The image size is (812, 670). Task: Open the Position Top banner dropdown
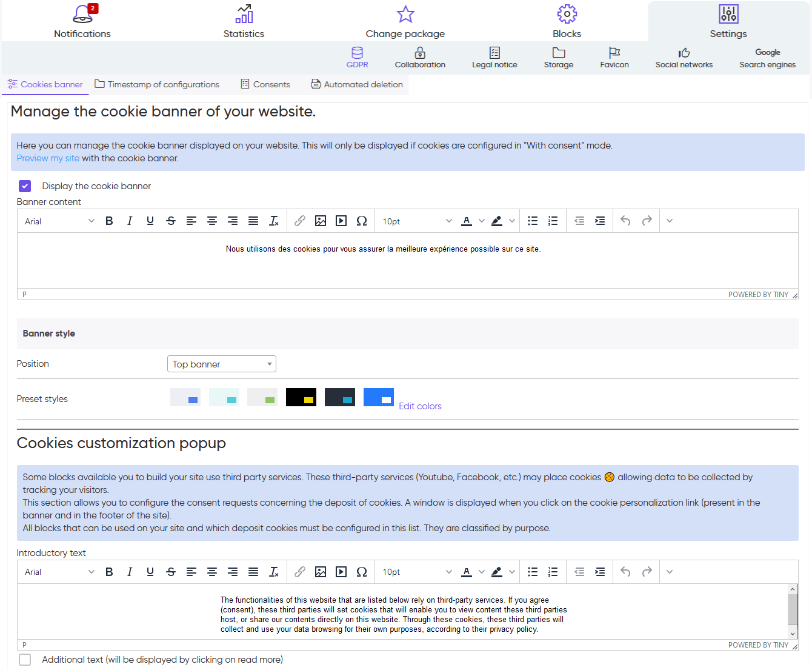pyautogui.click(x=222, y=364)
